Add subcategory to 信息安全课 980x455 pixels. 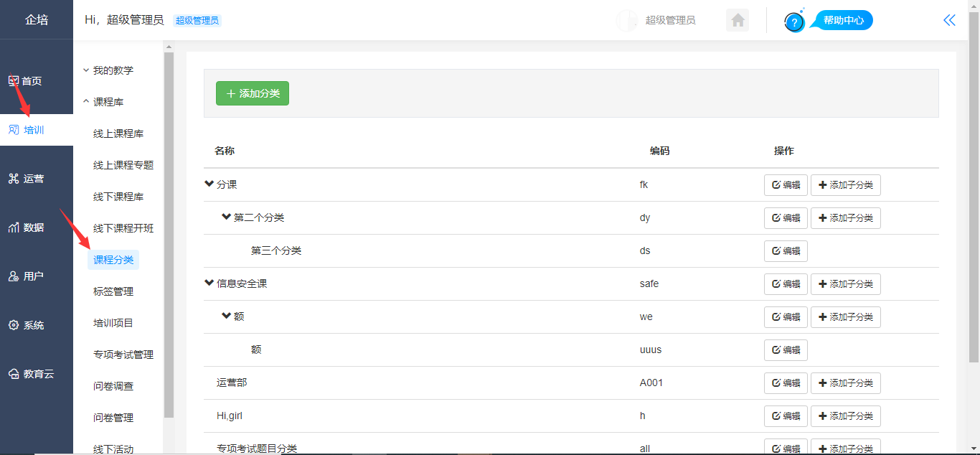coord(846,284)
